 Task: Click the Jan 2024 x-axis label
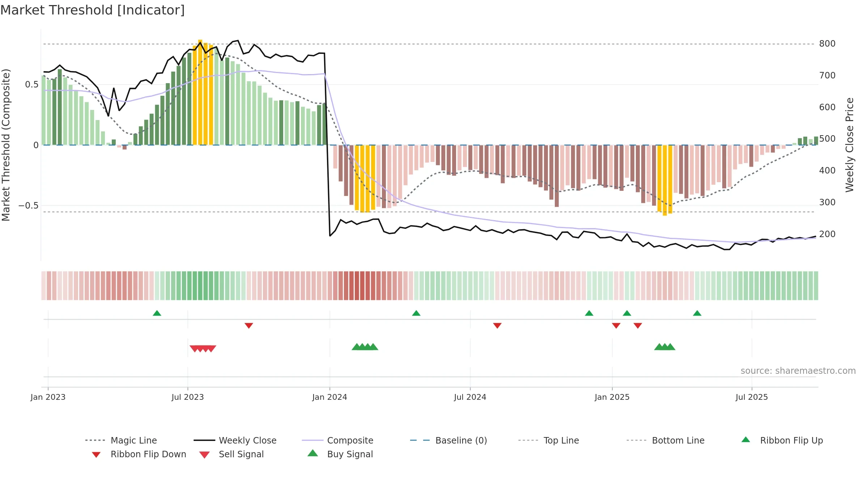330,397
